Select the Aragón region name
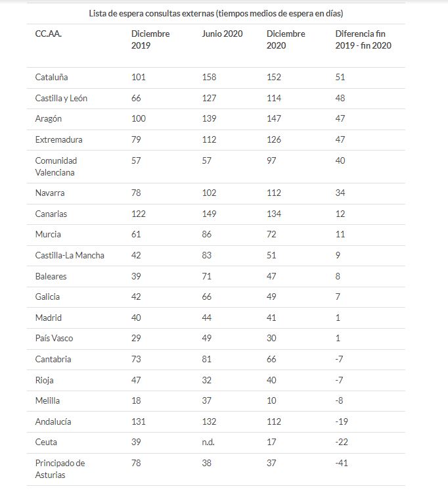The height and width of the screenshot is (501, 448). coord(49,119)
